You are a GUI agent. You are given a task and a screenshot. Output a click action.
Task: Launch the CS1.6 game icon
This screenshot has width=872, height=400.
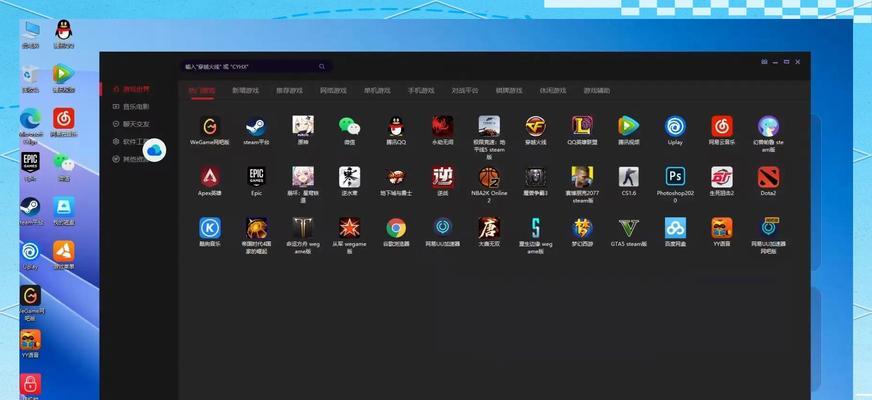point(628,177)
